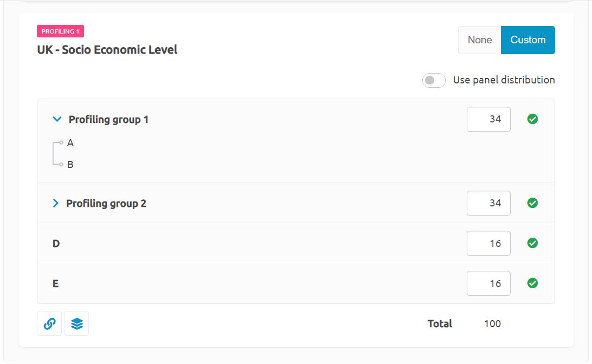Focus the Profiling group 1 quota field
Screen dimensions: 592x364
tap(488, 119)
